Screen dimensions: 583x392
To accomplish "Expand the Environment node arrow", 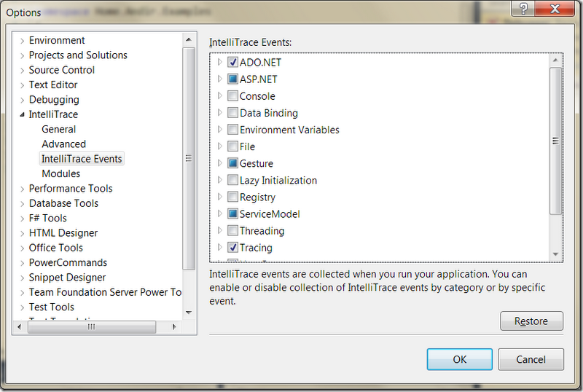I will (x=23, y=41).
